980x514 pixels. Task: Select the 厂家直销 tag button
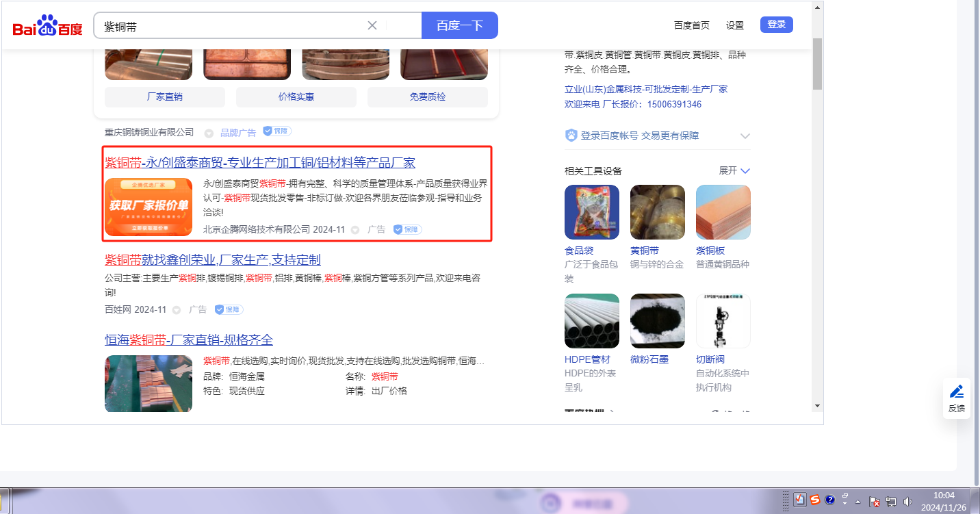(165, 97)
